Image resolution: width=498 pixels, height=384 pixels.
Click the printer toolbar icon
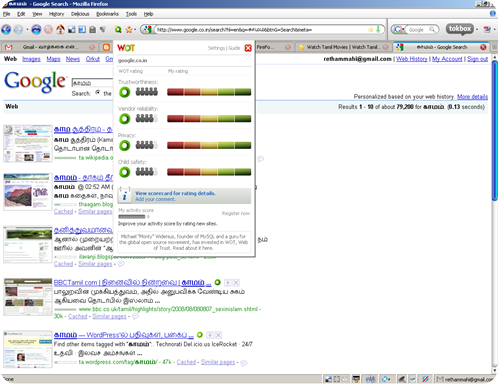click(x=92, y=30)
